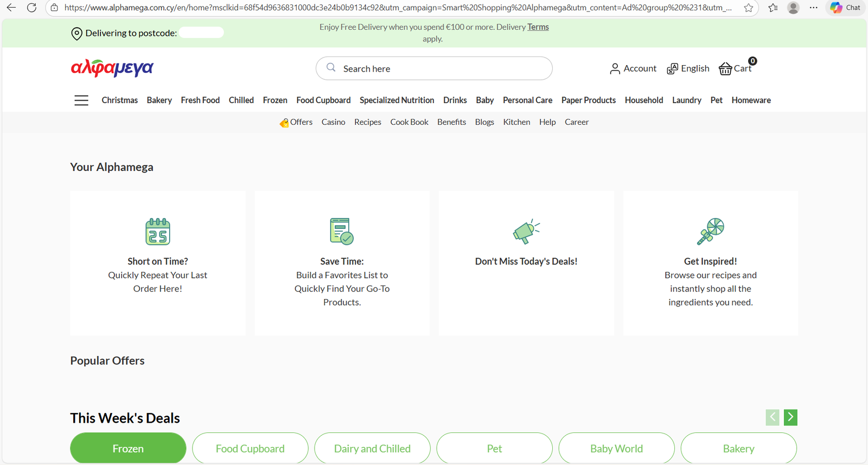The height and width of the screenshot is (465, 868).
Task: Open the Food Cupboard category in navigation bar
Action: coord(323,100)
